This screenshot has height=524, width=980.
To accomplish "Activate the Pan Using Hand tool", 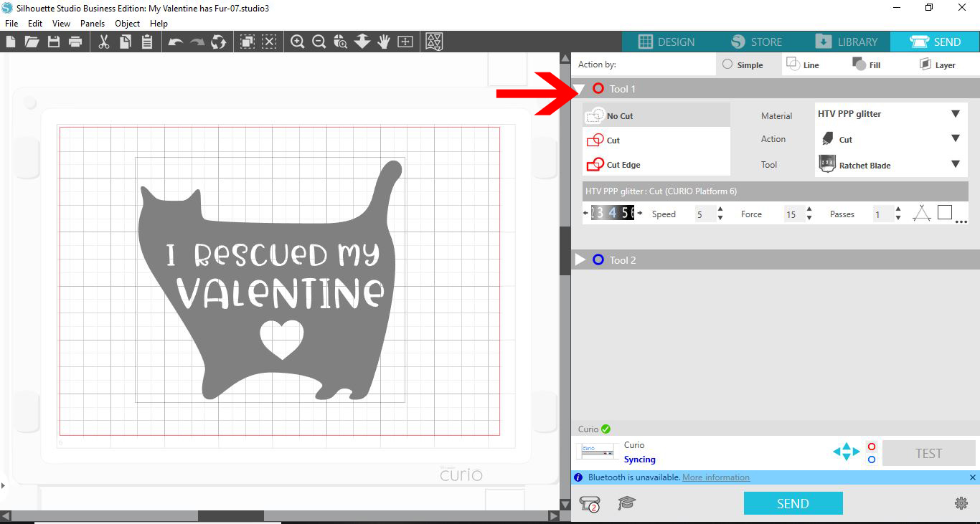I will click(383, 42).
